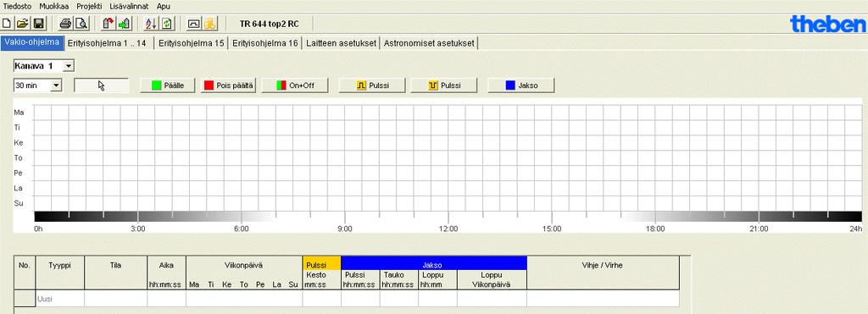
Task: Select the arrow pointer tool
Action: point(102,85)
